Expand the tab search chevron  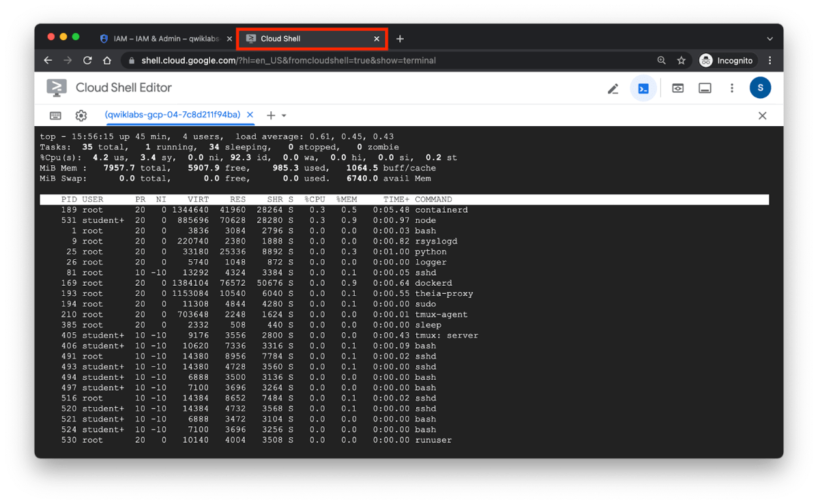[x=770, y=39]
